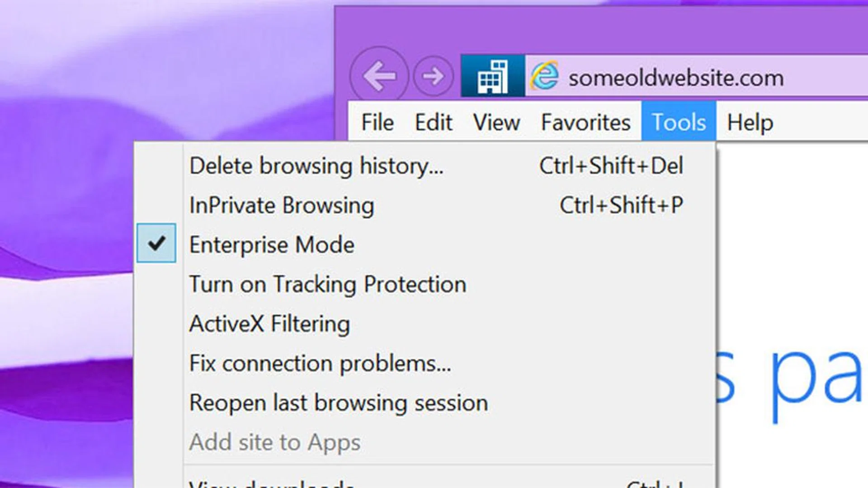Click the Internet Explorer page icon
Image resolution: width=868 pixels, height=488 pixels.
544,76
